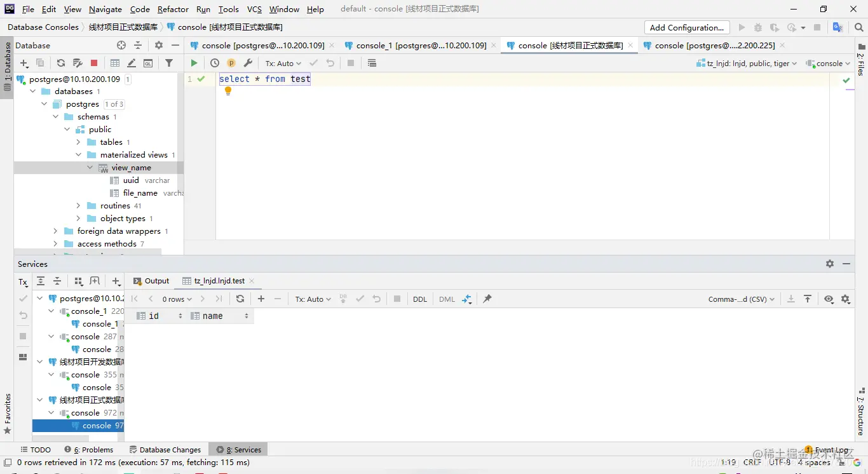
Task: Open the Refactor menu
Action: (173, 9)
